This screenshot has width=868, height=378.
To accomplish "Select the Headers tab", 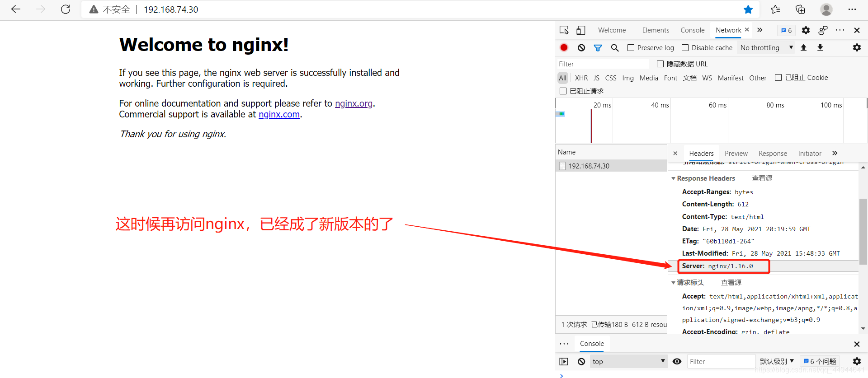I will [701, 154].
